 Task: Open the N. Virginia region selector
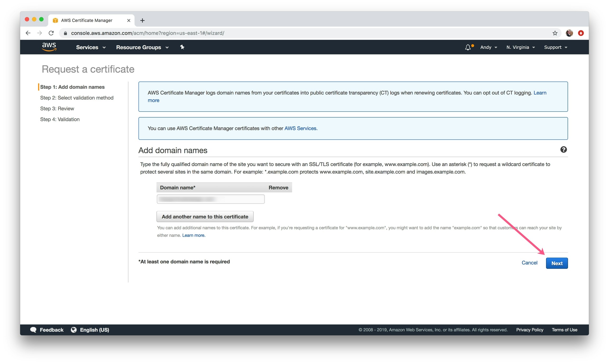(520, 47)
